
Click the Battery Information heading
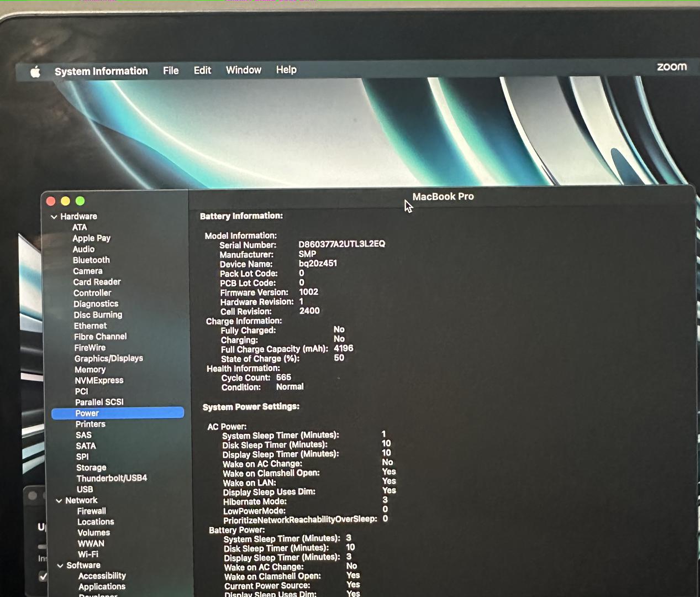tap(241, 216)
